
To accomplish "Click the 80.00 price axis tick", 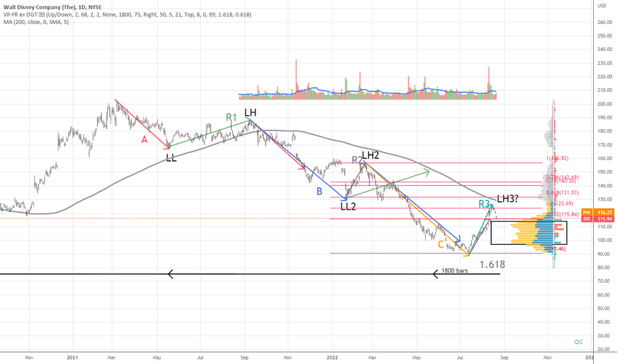I will pyautogui.click(x=604, y=267).
